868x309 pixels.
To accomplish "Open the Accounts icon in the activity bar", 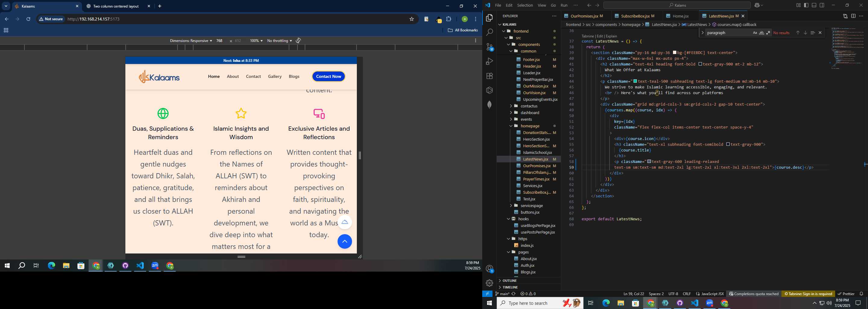I will coord(489,269).
